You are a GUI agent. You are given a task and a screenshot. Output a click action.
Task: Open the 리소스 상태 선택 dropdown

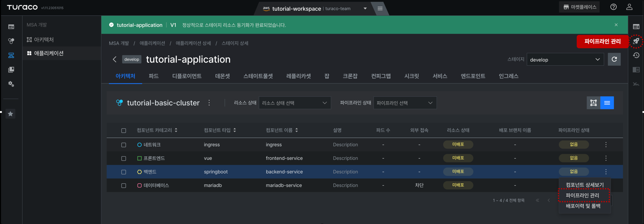pyautogui.click(x=295, y=103)
